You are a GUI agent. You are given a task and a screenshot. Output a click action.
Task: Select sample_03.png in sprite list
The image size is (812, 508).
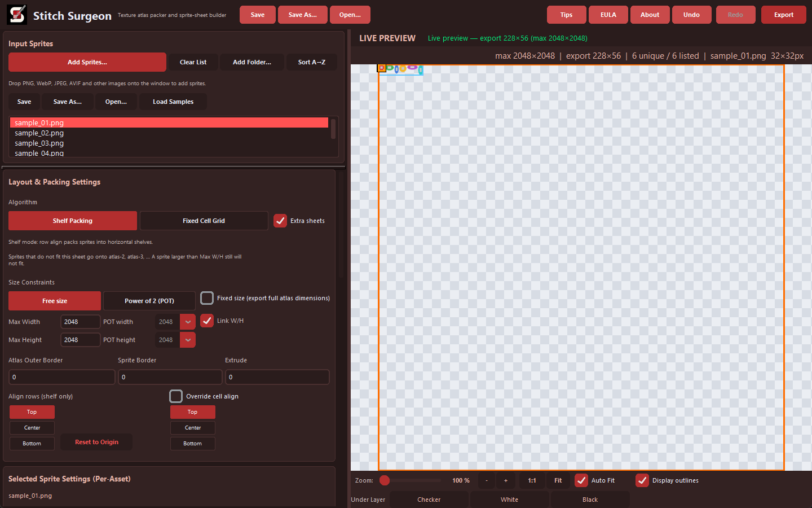coord(169,143)
